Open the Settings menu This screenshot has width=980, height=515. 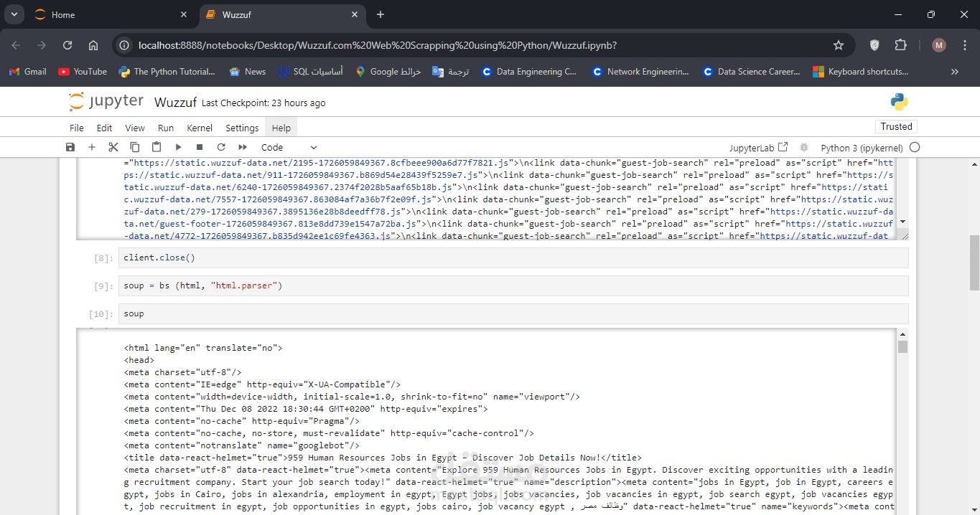pyautogui.click(x=242, y=128)
